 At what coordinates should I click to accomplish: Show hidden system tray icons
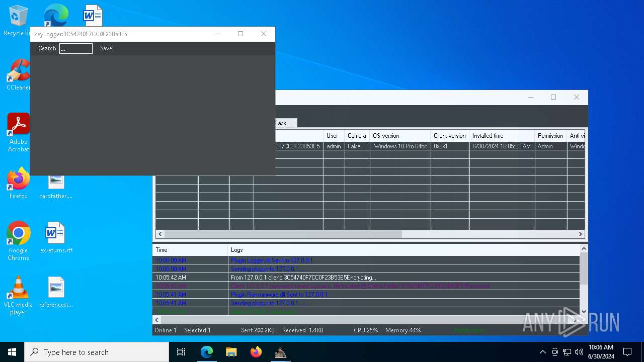542,352
